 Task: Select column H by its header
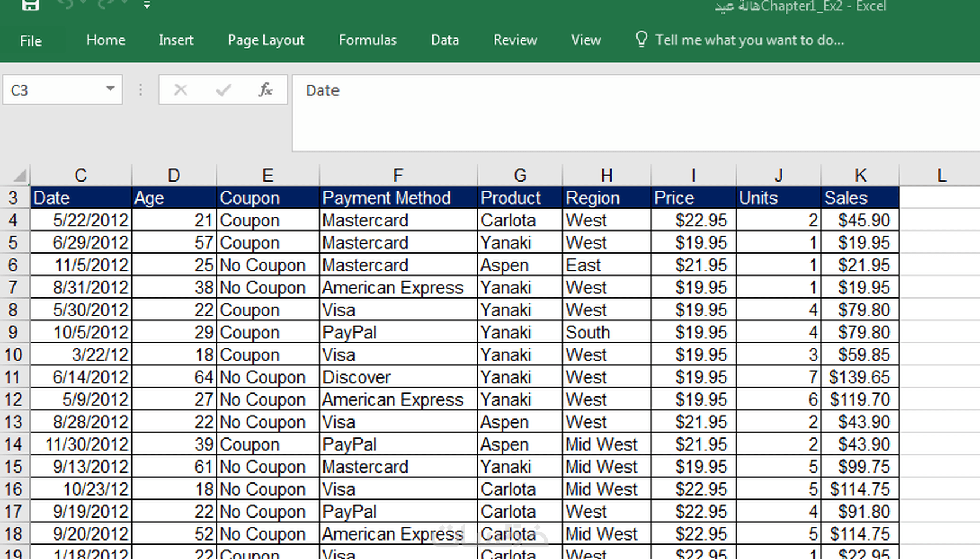coord(606,175)
